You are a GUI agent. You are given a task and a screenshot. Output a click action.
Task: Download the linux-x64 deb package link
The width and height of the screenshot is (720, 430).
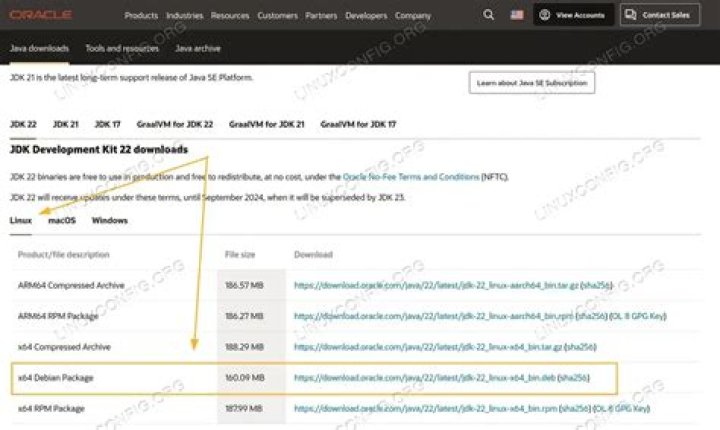point(425,378)
